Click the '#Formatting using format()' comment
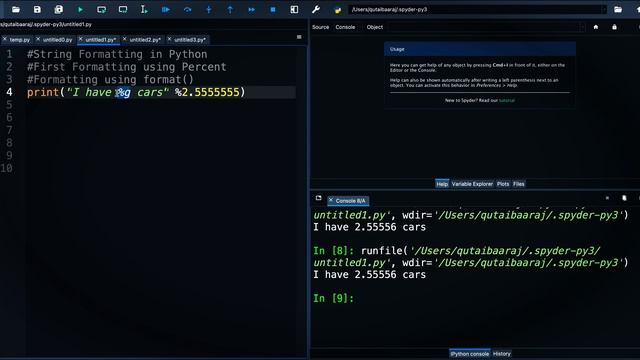Viewport: 640px width, 360px height. (x=110, y=80)
